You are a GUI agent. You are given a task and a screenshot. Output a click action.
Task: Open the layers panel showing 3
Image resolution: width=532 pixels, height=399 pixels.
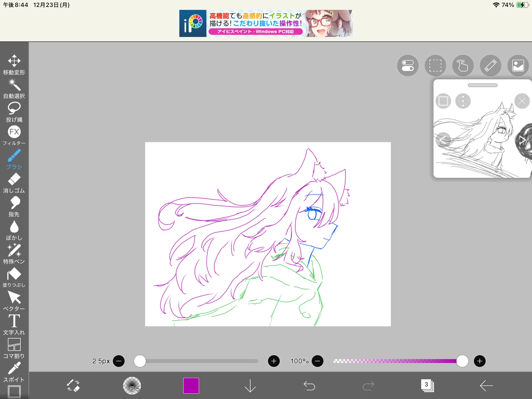(x=427, y=385)
